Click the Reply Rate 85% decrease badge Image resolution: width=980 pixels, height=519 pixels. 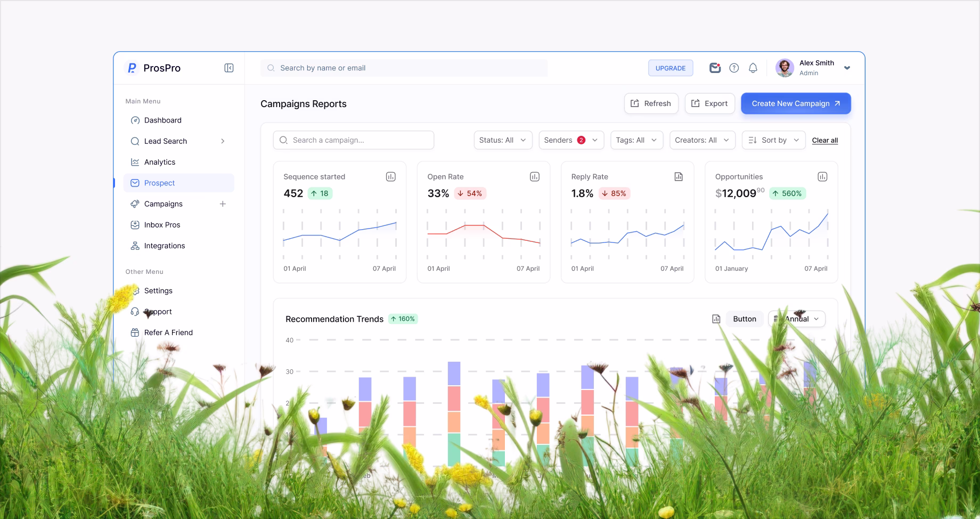click(615, 193)
